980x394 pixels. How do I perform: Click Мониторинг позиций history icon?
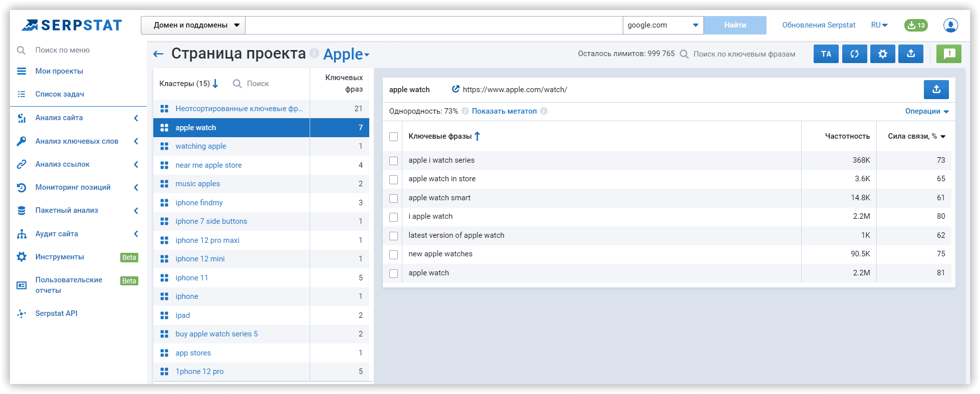(22, 187)
